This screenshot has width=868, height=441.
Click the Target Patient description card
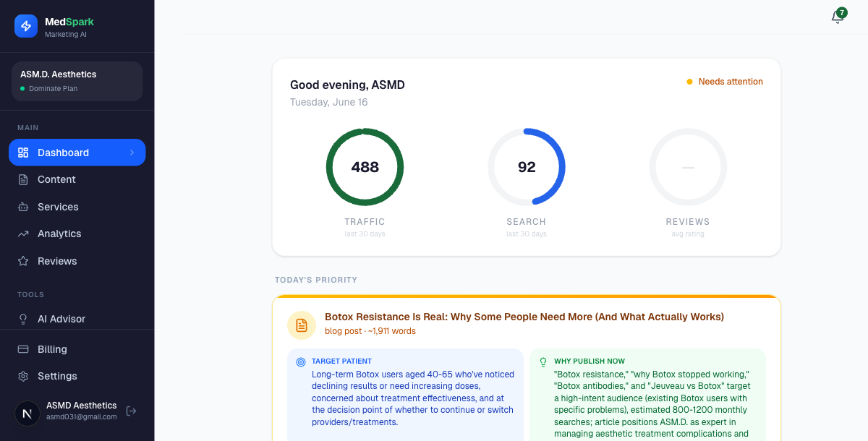pyautogui.click(x=405, y=395)
